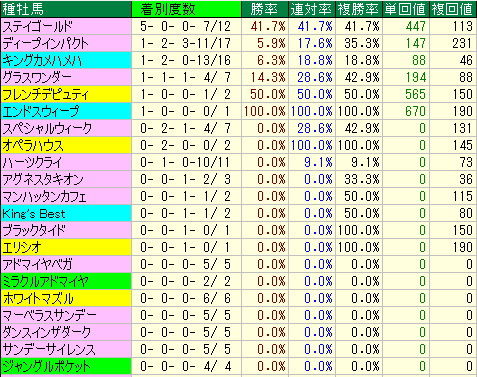Click the 勝率 column header
477x377 pixels.
pos(265,9)
